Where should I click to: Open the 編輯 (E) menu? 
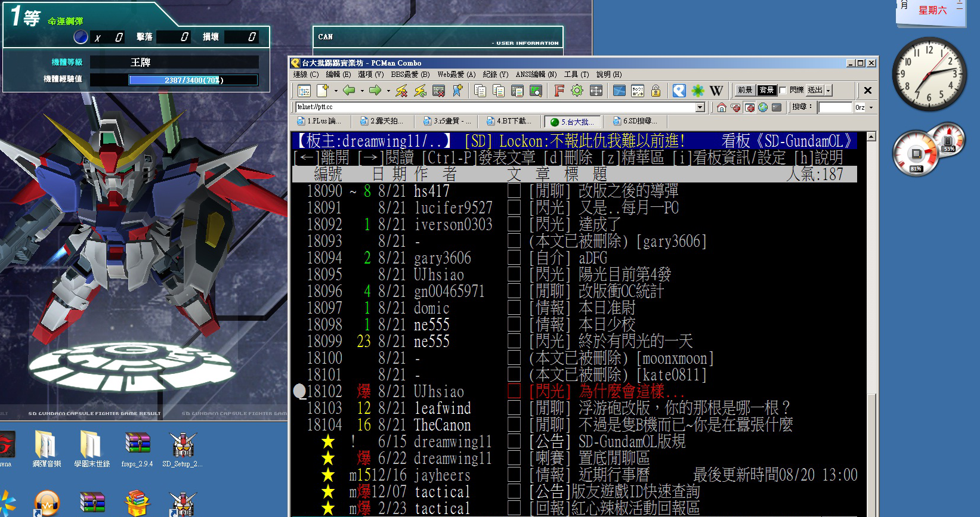click(338, 75)
